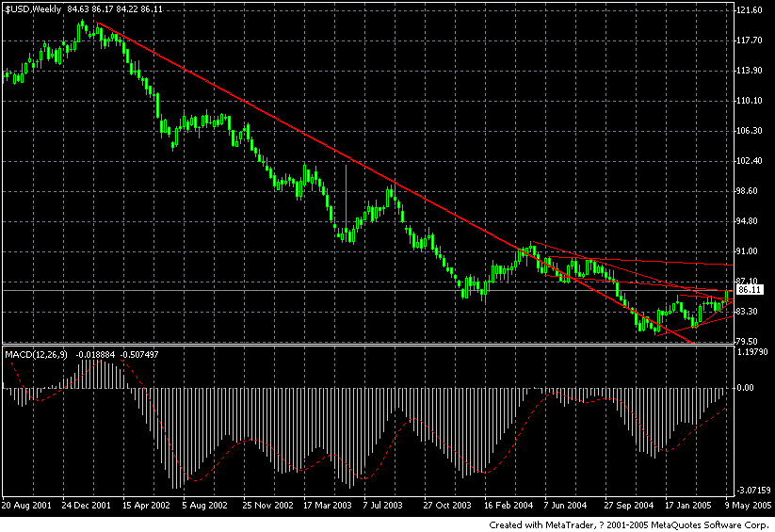
Task: Click the 79.50 price axis label
Action: point(748,342)
